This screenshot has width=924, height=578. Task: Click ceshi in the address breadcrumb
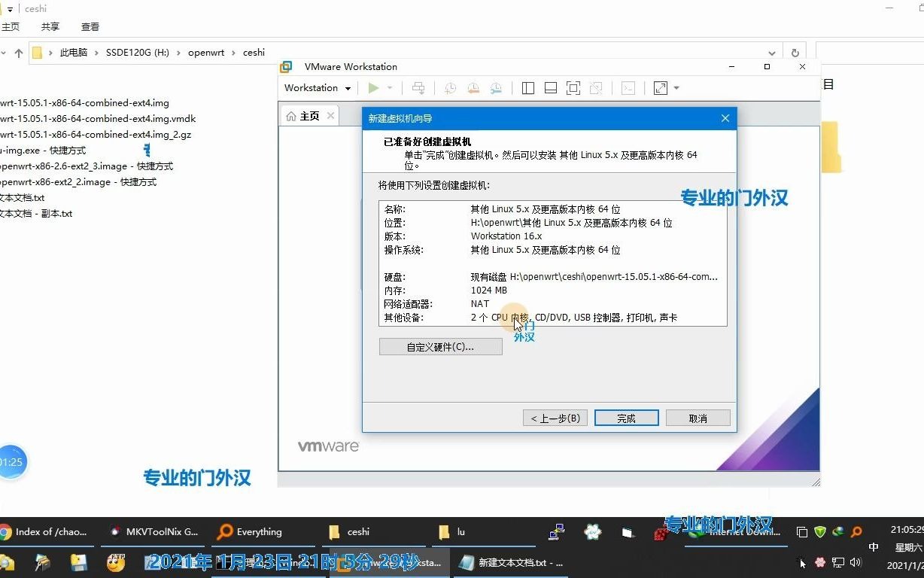pyautogui.click(x=254, y=53)
